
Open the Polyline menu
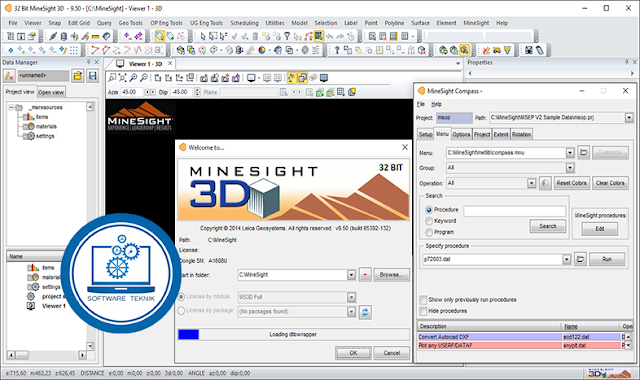tap(394, 23)
